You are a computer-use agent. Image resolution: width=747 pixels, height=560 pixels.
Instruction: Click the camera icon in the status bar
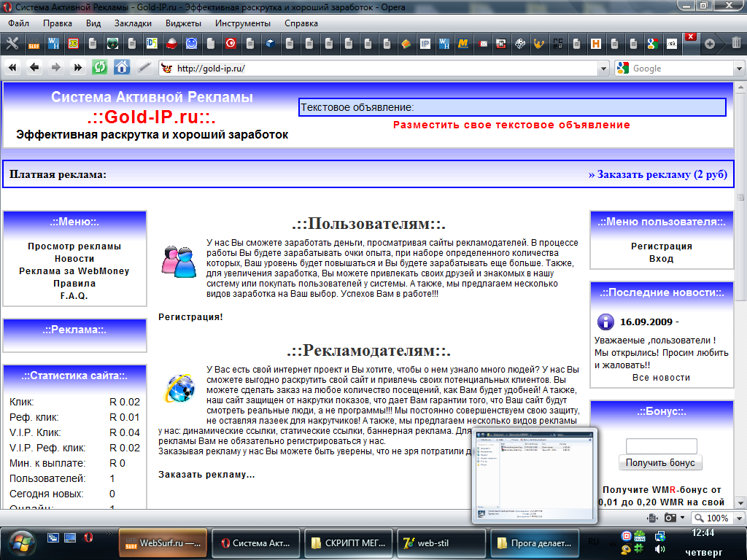point(670,518)
